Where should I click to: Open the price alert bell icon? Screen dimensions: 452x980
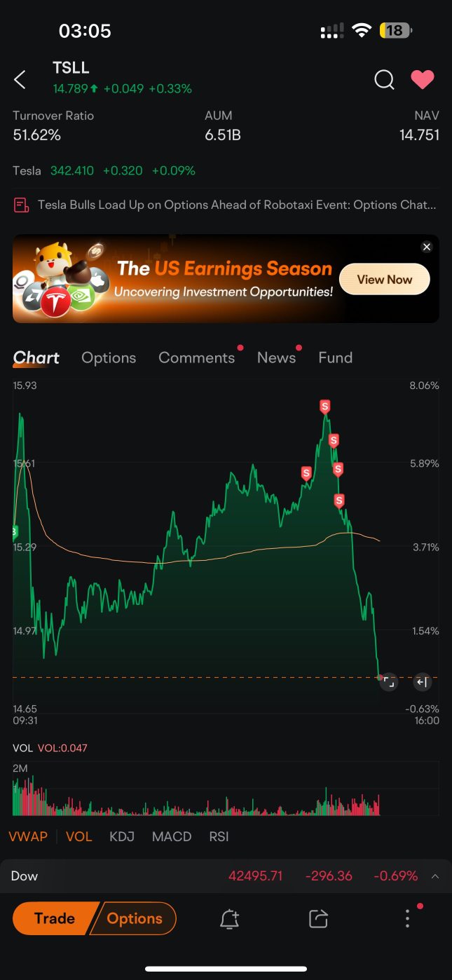pyautogui.click(x=230, y=919)
